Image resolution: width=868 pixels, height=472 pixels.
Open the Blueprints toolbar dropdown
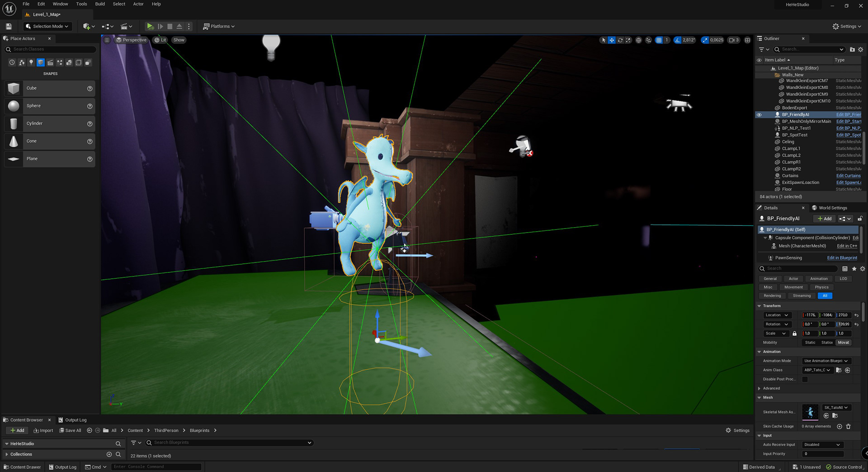[x=108, y=26]
